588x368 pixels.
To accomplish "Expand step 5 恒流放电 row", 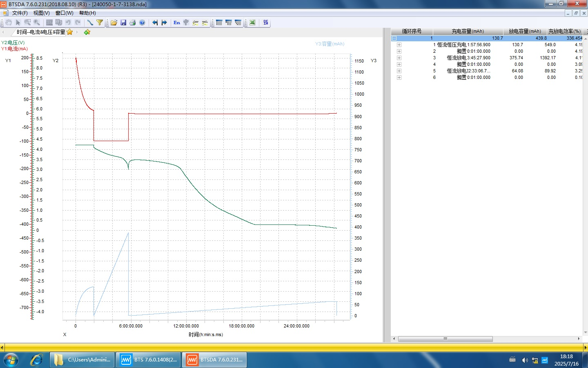I will coord(399,71).
